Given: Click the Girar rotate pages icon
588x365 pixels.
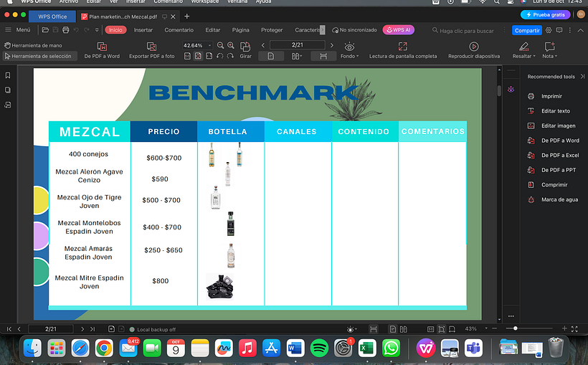Looking at the screenshot, I should 246,51.
